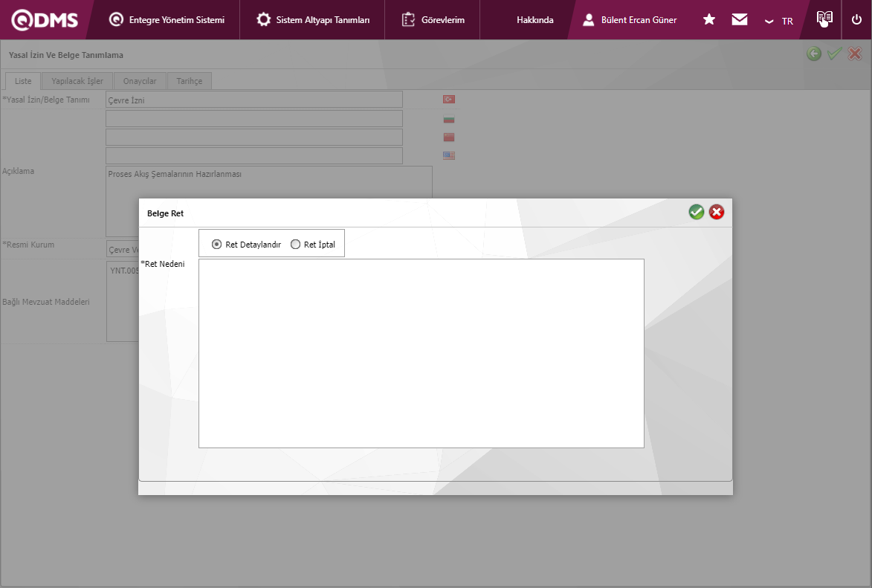Click the Çevre İzni name field
The width and height of the screenshot is (872, 588).
click(x=254, y=100)
